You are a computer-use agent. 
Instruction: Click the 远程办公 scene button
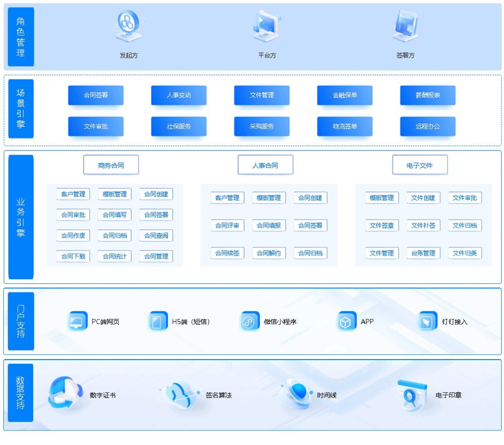pyautogui.click(x=427, y=127)
